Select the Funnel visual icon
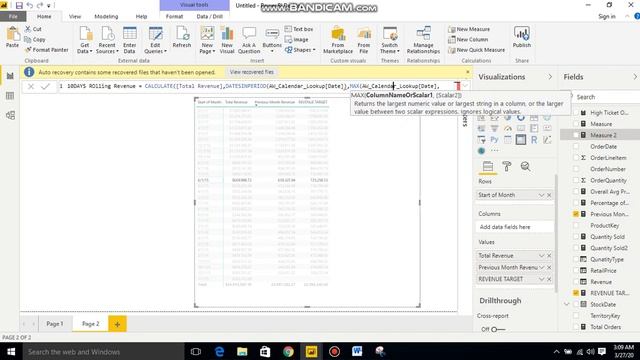The image size is (640, 360). (x=494, y=129)
